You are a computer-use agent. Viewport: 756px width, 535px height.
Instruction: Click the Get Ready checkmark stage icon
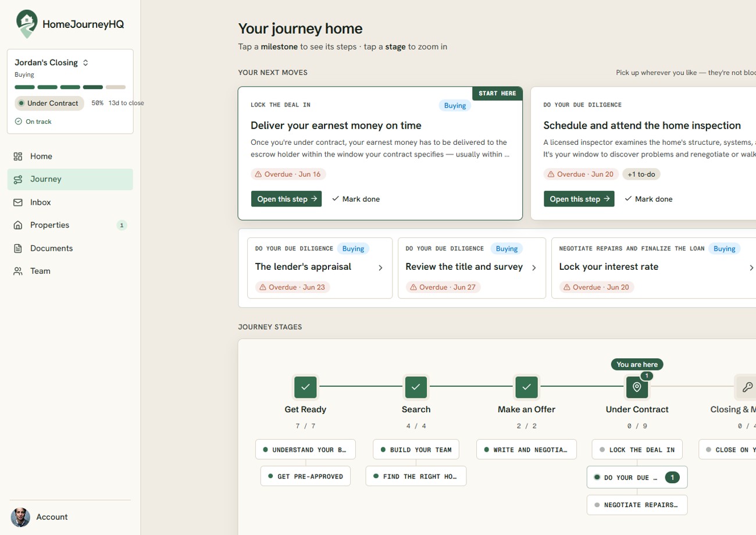pyautogui.click(x=305, y=387)
